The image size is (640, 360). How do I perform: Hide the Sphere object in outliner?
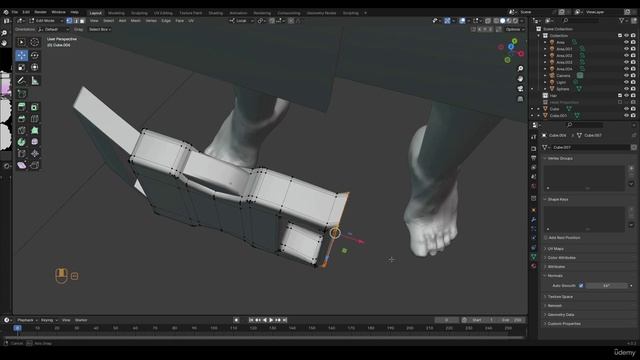coord(626,89)
